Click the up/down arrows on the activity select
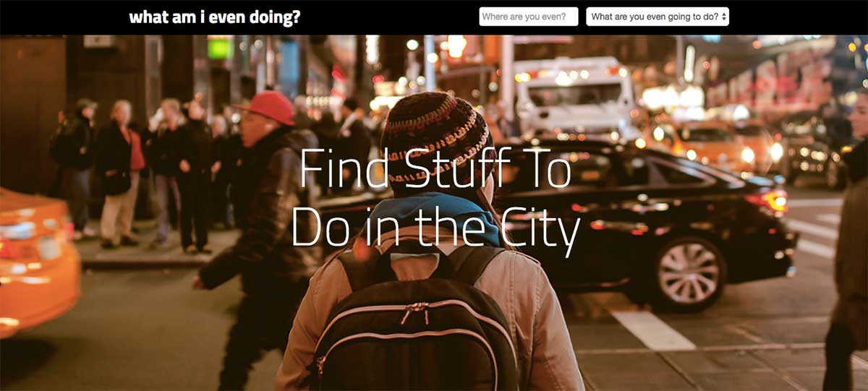 pyautogui.click(x=723, y=17)
